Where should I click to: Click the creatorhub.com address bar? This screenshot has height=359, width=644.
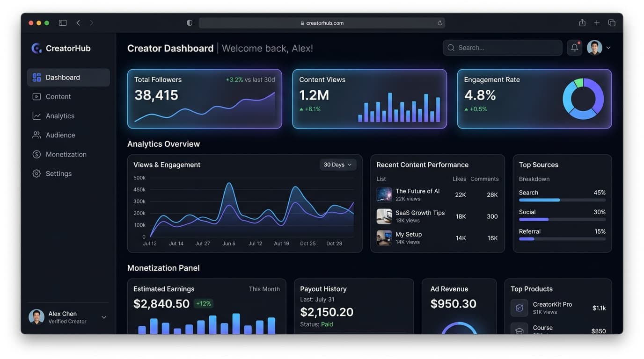tap(322, 23)
